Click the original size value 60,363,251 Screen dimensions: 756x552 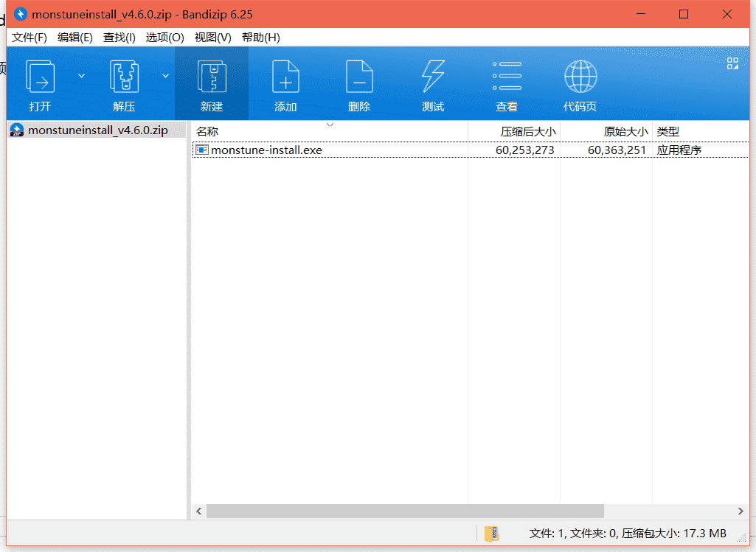(x=617, y=150)
